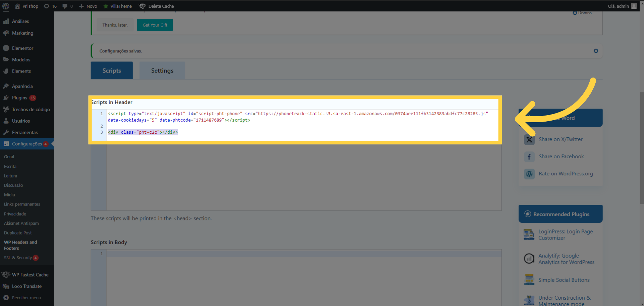Click the Trechos de código scissors icon
This screenshot has height=306, width=644.
[x=6, y=109]
